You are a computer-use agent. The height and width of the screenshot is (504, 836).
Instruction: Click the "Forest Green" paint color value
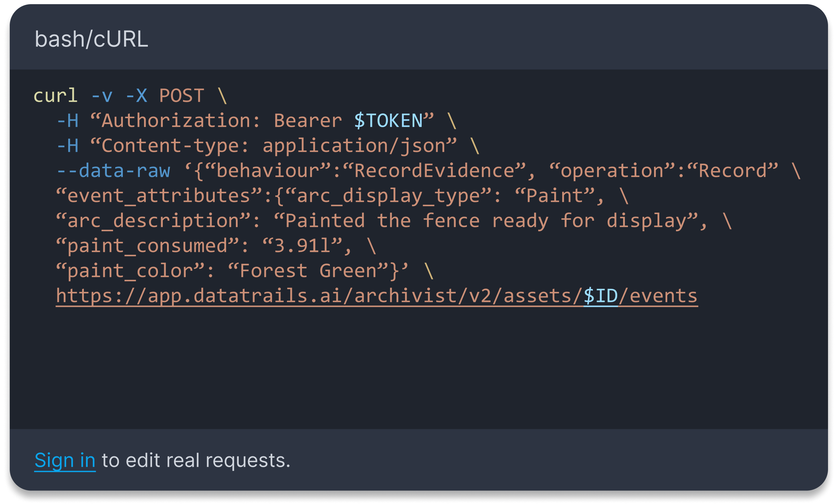[x=308, y=271]
